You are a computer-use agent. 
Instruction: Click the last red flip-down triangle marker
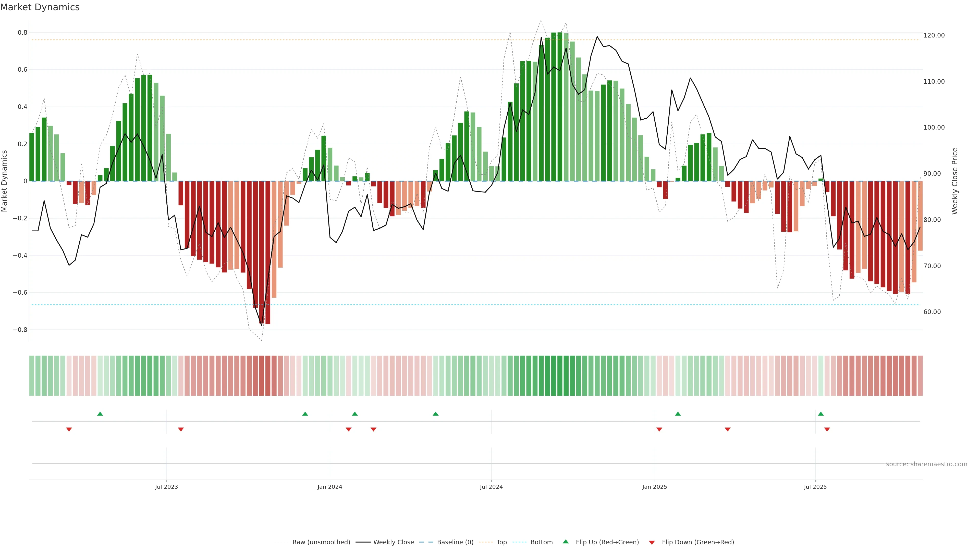(x=827, y=429)
